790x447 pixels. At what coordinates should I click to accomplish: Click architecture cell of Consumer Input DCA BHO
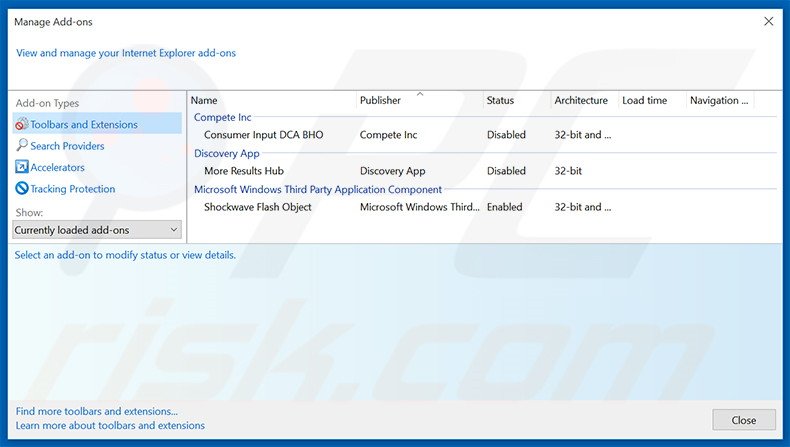(583, 135)
